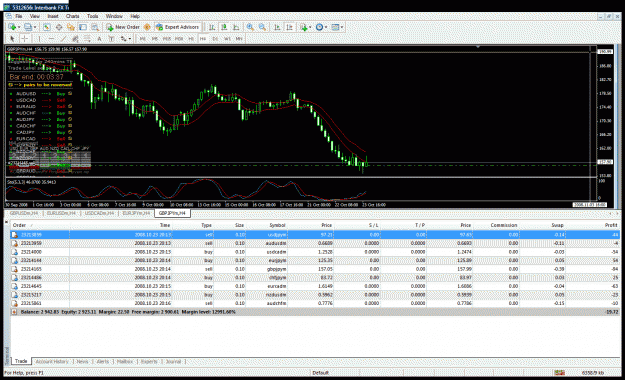This screenshot has height=380, width=625.
Task: Show the Data Window panel
Action: pos(59,27)
